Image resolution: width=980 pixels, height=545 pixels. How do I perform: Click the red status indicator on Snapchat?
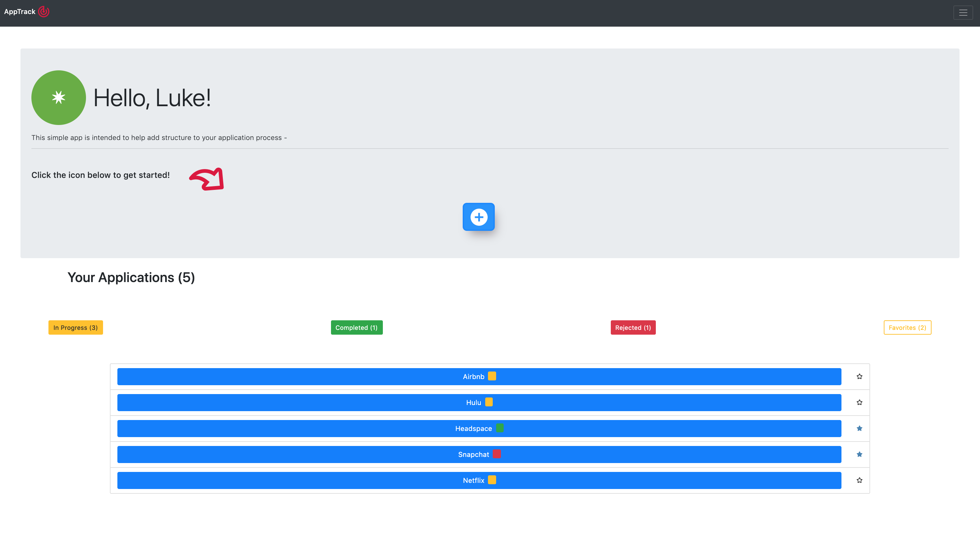[x=496, y=454]
